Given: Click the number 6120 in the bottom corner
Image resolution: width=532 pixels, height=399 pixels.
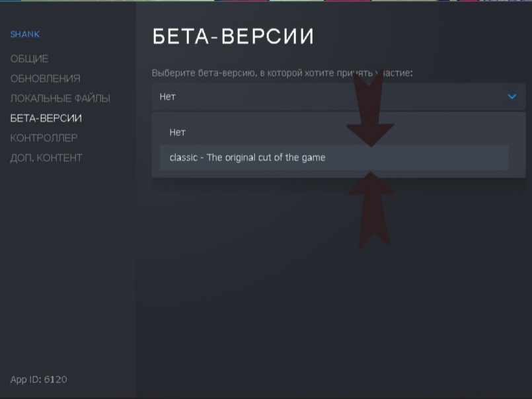Looking at the screenshot, I should point(56,379).
